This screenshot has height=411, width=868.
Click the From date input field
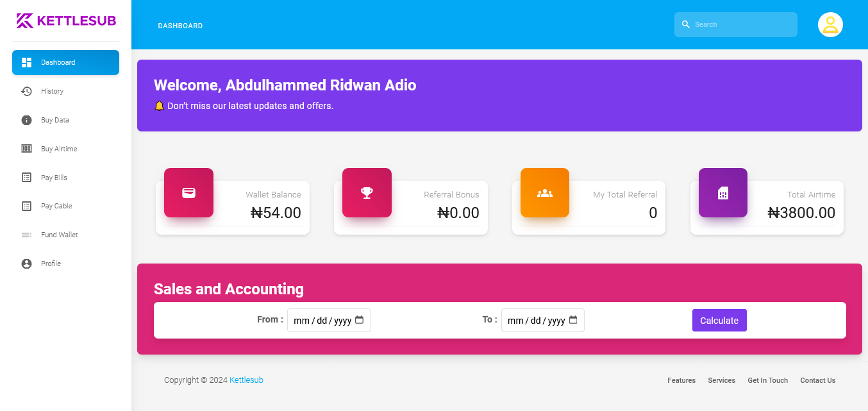(329, 320)
